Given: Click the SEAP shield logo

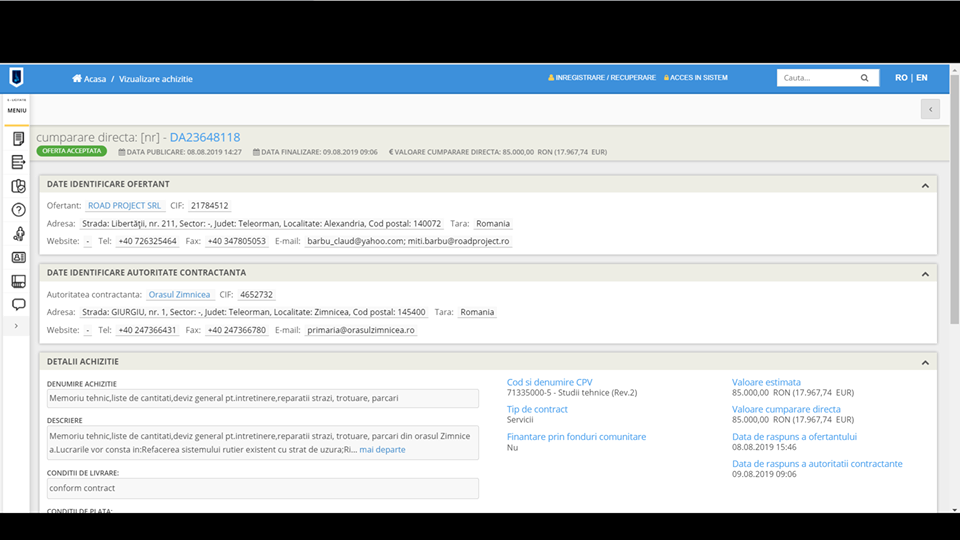Looking at the screenshot, I should (16, 78).
